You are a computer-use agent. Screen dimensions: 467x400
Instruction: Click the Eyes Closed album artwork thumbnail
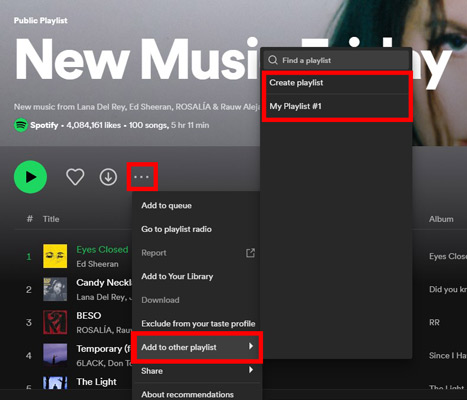[55, 256]
